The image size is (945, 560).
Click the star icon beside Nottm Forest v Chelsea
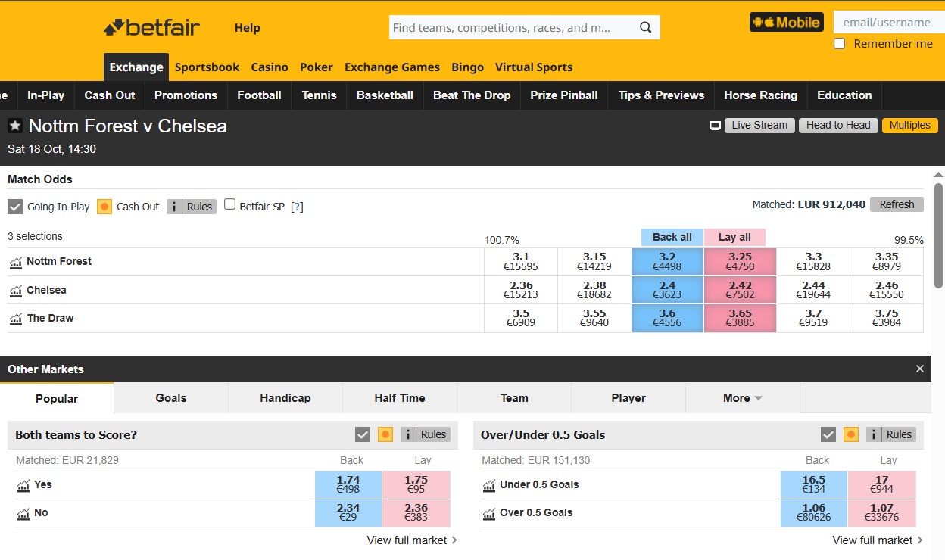coord(14,126)
